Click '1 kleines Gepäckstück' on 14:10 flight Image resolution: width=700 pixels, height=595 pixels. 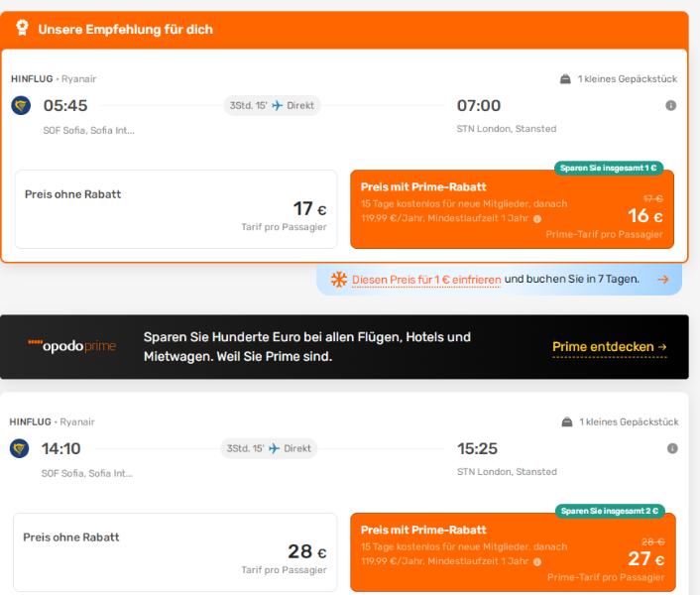tap(629, 421)
